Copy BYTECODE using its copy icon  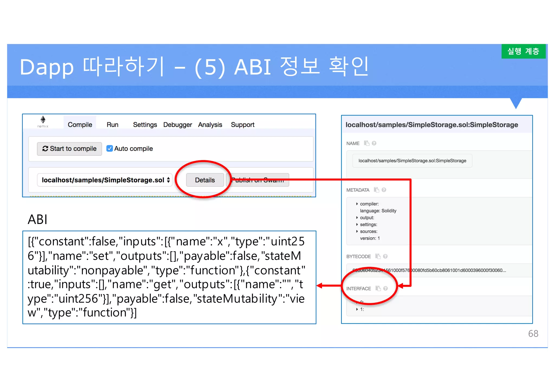(378, 256)
